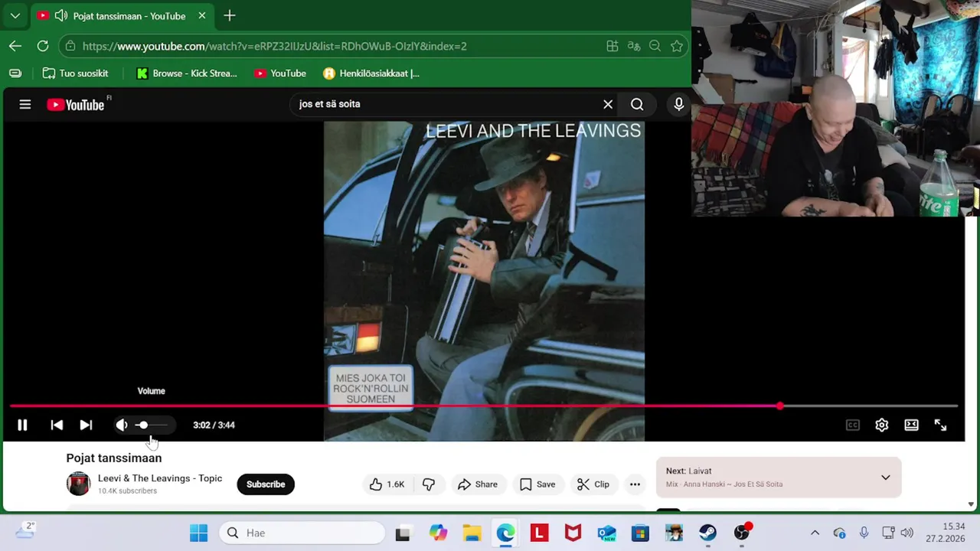Image resolution: width=980 pixels, height=551 pixels.
Task: Open the Windows Start menu
Action: (198, 533)
